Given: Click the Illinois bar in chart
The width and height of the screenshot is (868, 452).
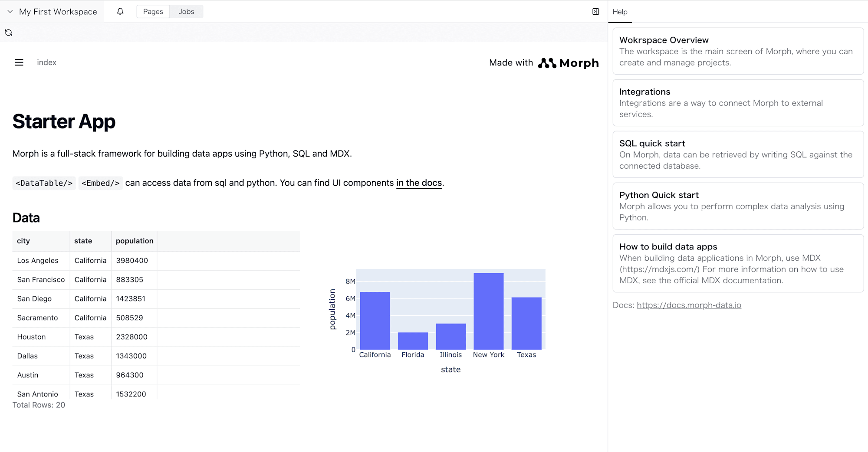Looking at the screenshot, I should [451, 337].
